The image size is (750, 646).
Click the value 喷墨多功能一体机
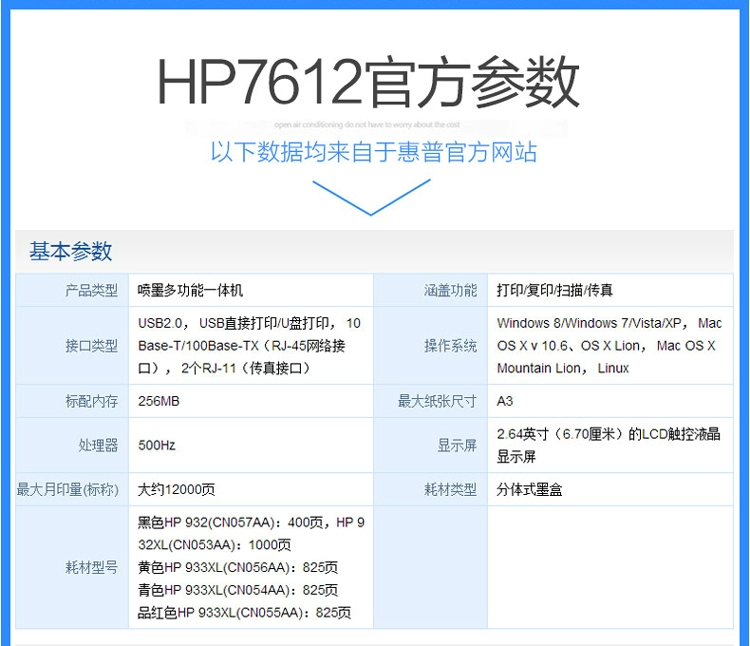tap(190, 290)
